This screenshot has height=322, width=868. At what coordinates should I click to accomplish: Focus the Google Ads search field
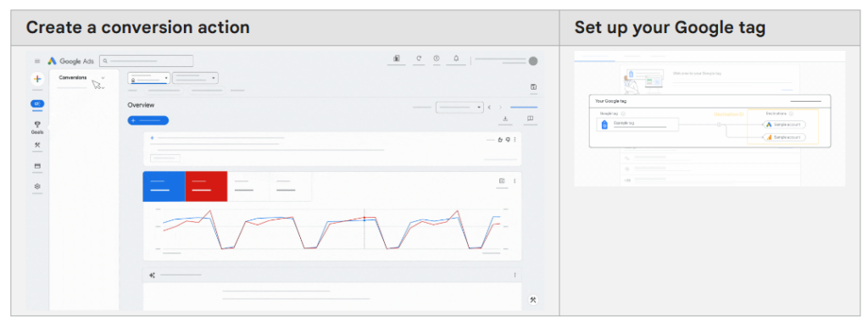[146, 61]
